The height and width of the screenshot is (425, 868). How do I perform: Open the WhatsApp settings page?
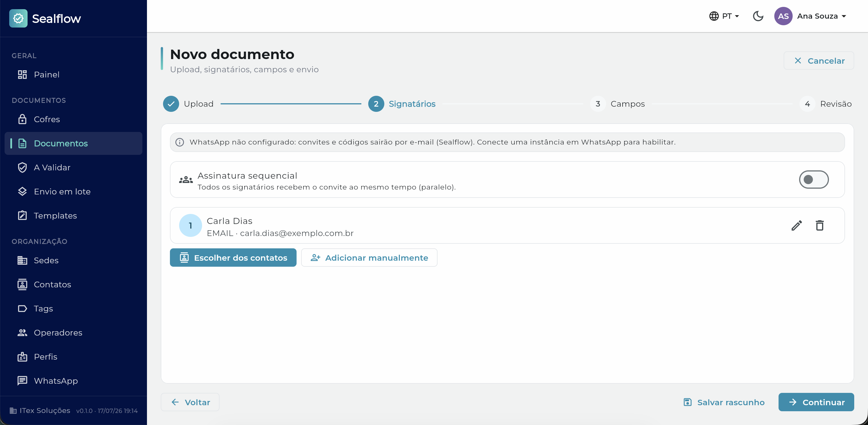tap(73, 381)
